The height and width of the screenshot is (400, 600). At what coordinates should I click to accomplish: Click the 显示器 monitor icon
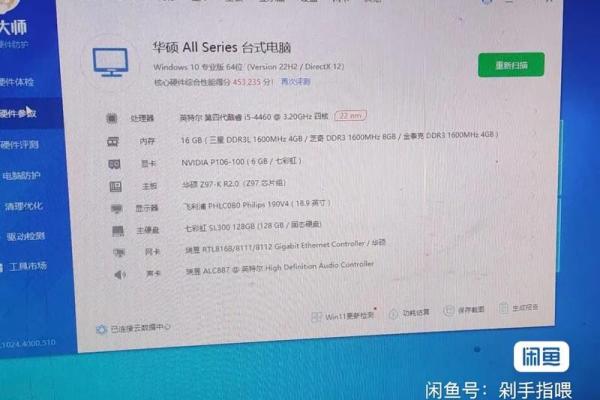(x=116, y=209)
